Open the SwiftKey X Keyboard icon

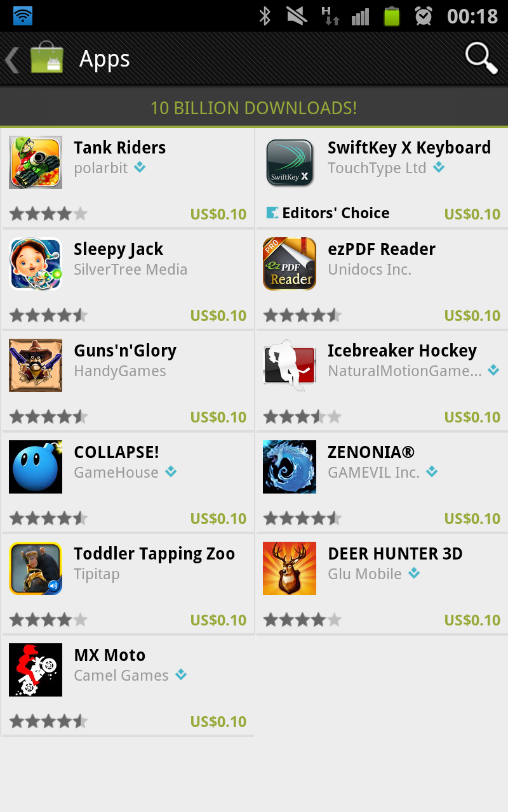(290, 162)
